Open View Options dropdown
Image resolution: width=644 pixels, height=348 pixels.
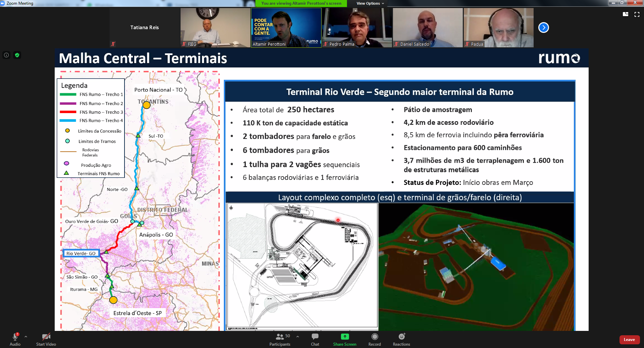(370, 3)
